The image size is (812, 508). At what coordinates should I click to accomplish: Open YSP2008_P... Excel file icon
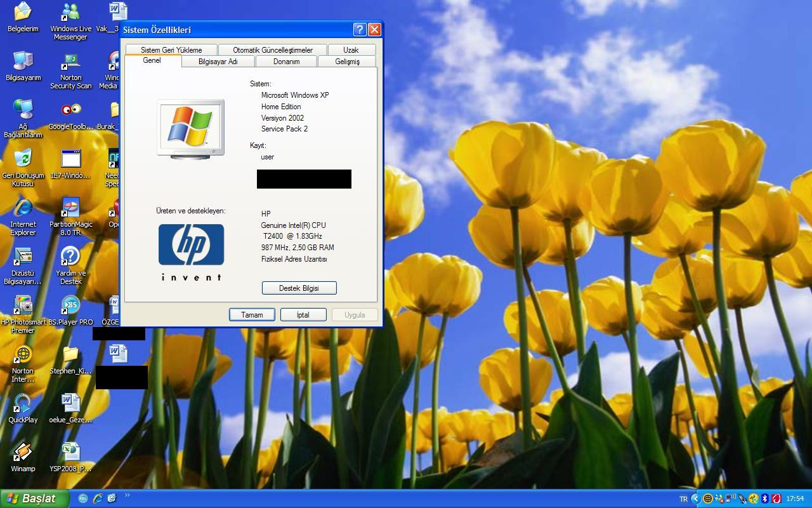[70, 457]
